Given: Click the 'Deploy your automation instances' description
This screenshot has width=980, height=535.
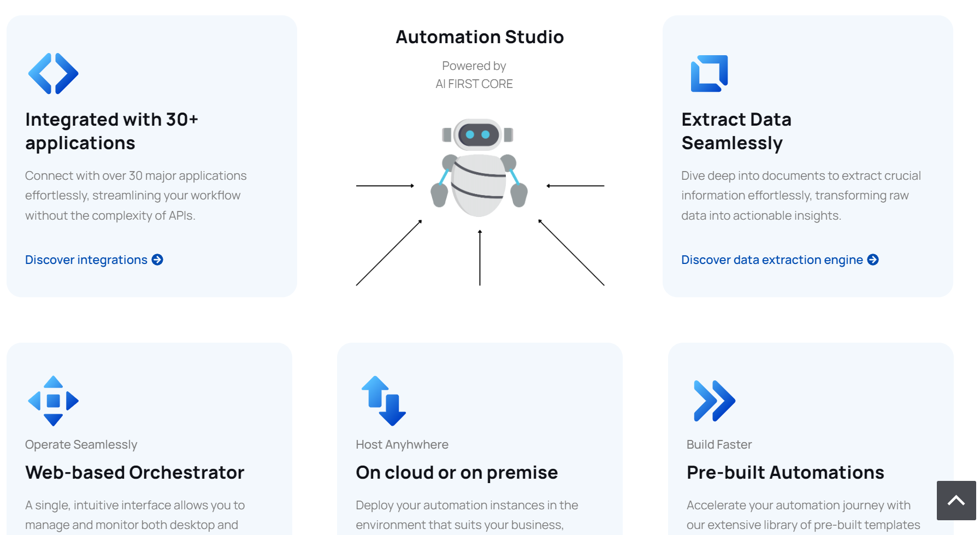Looking at the screenshot, I should [467, 515].
